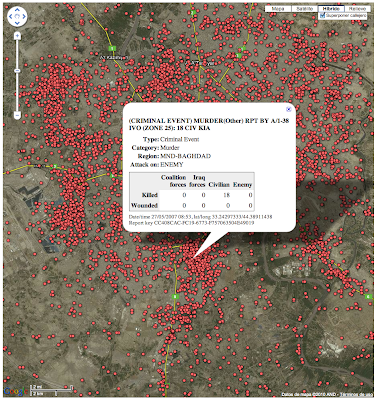Pan the map down with the arrow
Viewport: 376px width, 400px height.
[x=17, y=22]
